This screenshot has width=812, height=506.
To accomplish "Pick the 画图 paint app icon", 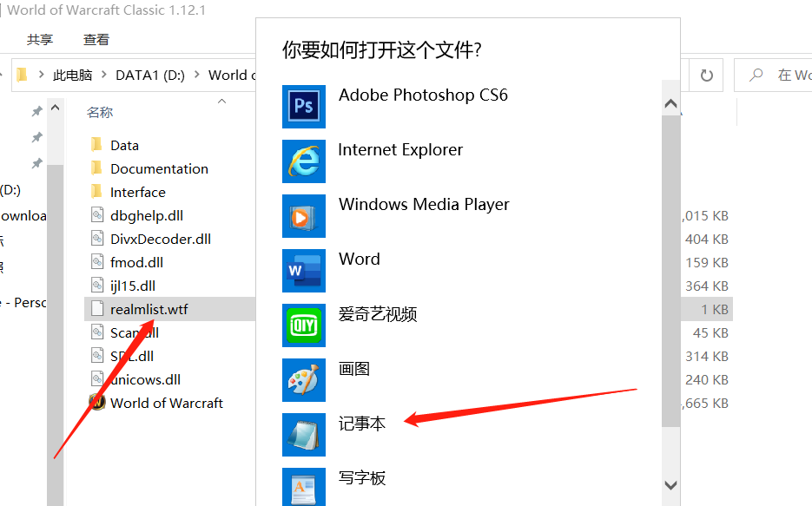I will [x=303, y=380].
